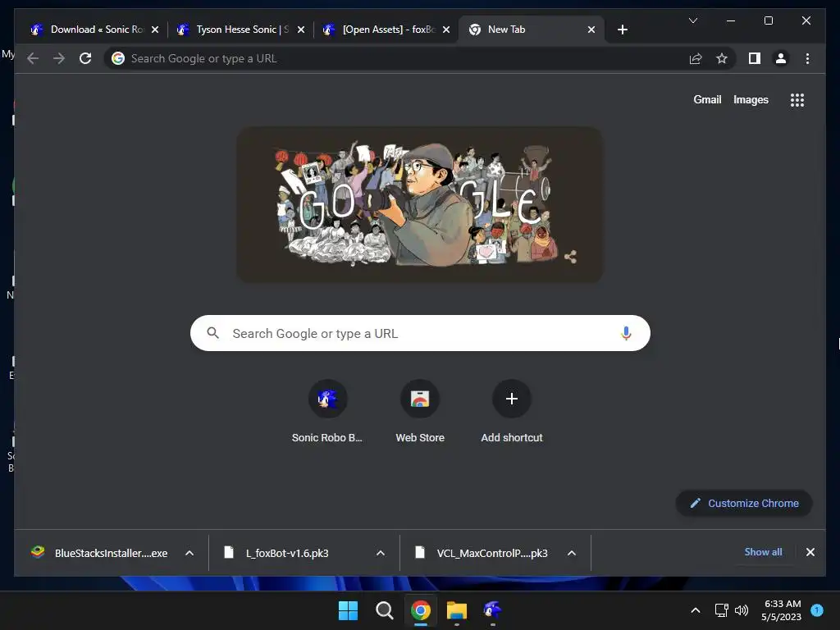840x630 pixels.
Task: Click the Customize Chrome button
Action: 744,503
